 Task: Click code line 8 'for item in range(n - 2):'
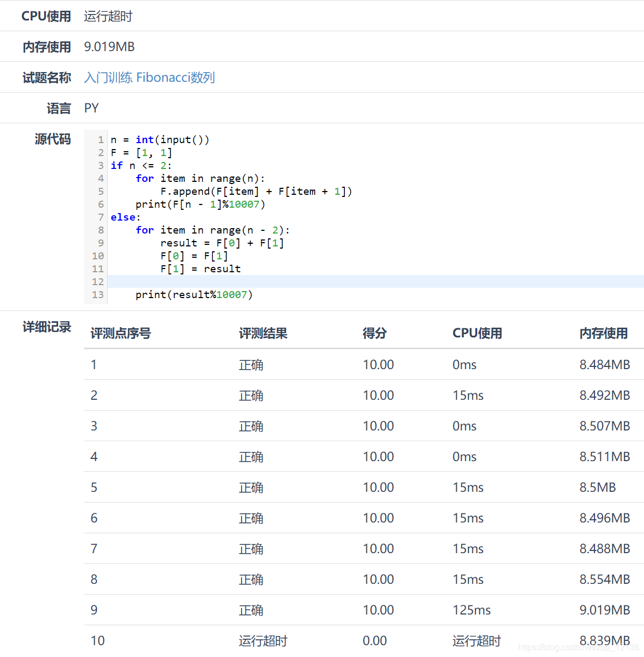pos(213,230)
